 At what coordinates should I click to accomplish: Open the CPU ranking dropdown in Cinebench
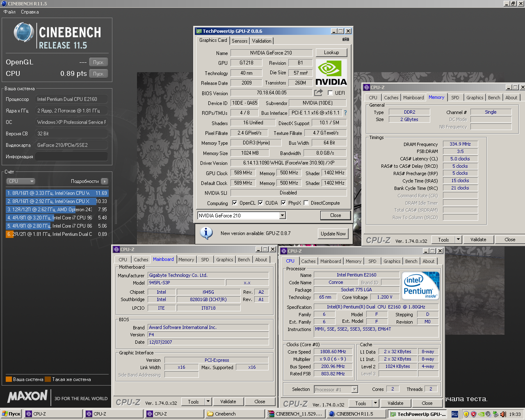click(x=21, y=181)
